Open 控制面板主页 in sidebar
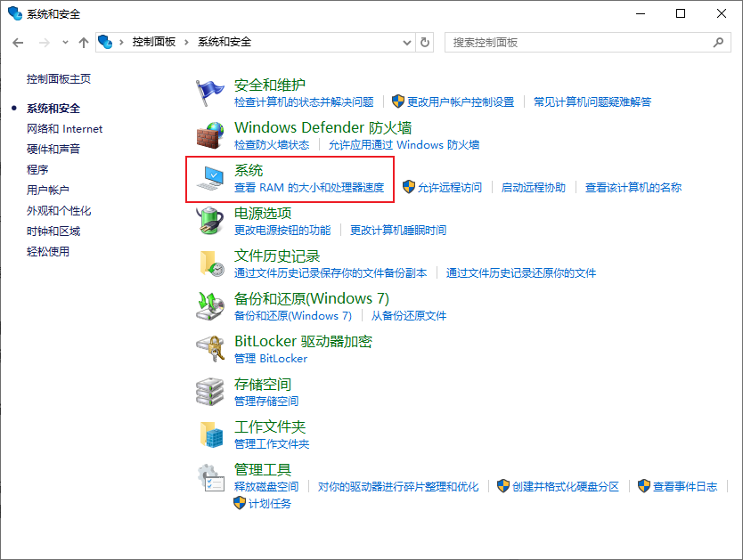This screenshot has width=743, height=560. (59, 79)
